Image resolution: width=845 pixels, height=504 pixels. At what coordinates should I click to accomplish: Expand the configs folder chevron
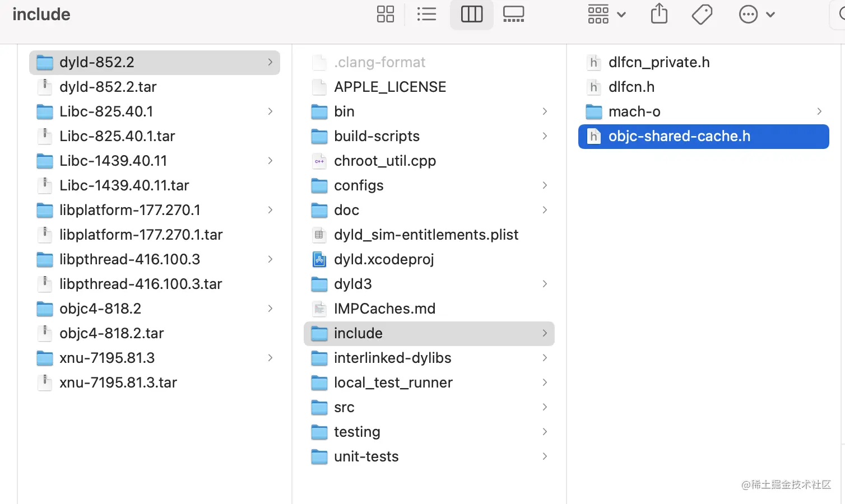(x=545, y=185)
